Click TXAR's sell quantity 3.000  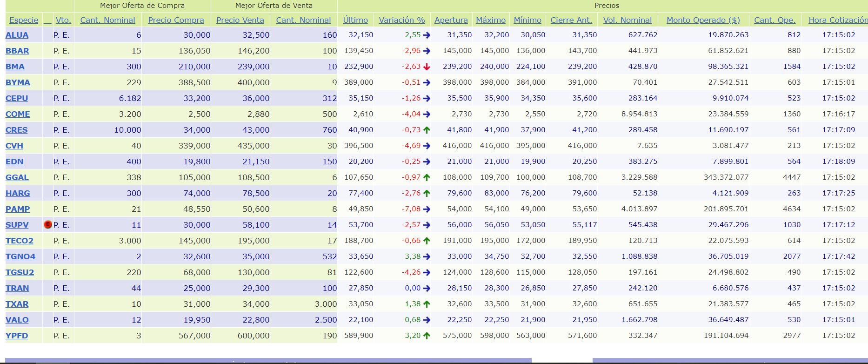point(326,304)
